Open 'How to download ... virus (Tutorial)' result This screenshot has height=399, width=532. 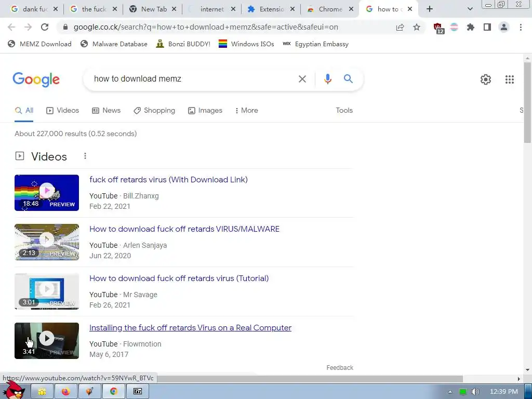click(179, 278)
